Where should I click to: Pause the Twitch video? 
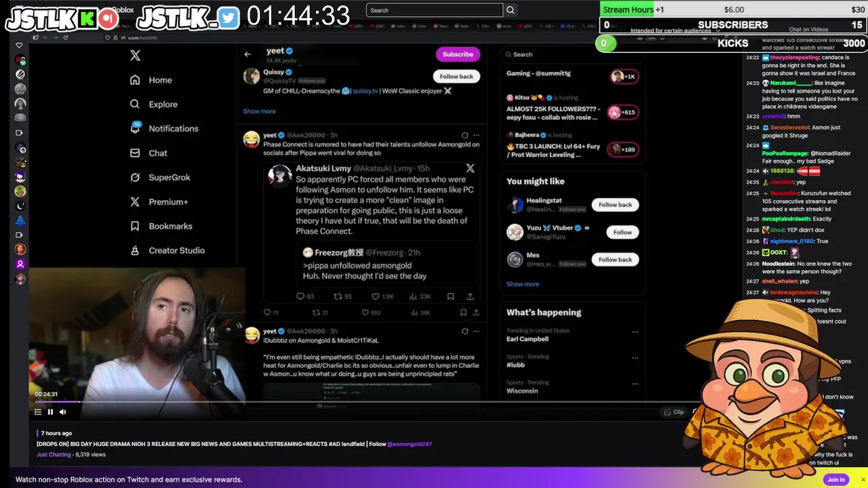(x=50, y=412)
